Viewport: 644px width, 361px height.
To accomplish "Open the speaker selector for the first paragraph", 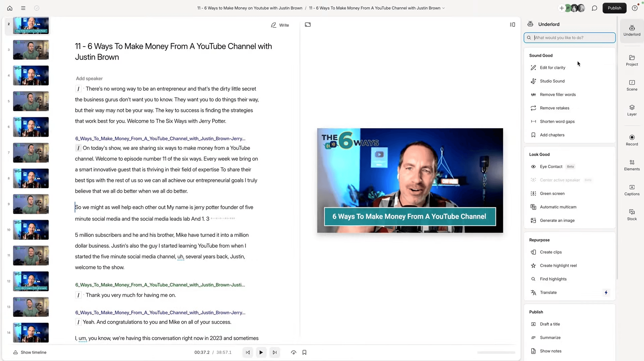I will [x=89, y=78].
